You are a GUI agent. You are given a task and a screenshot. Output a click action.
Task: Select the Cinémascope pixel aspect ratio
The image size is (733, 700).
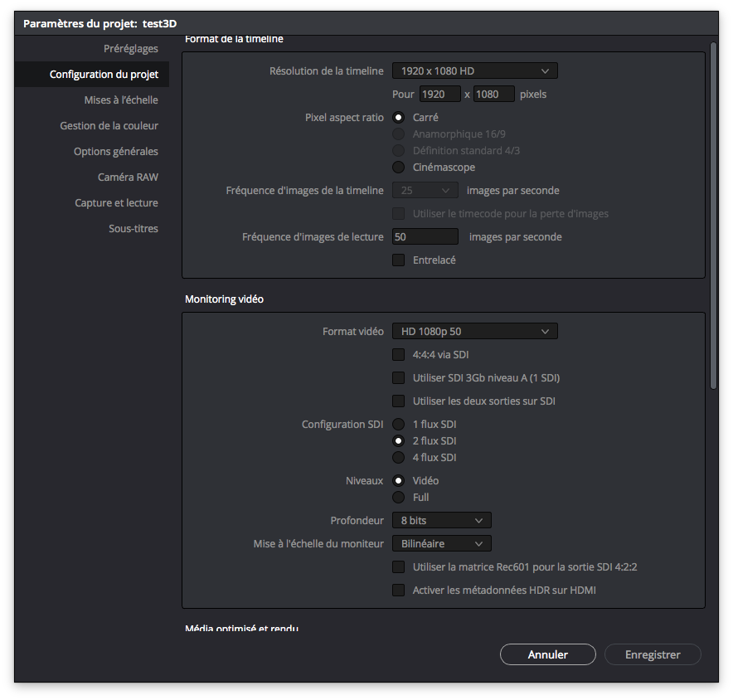coord(399,167)
